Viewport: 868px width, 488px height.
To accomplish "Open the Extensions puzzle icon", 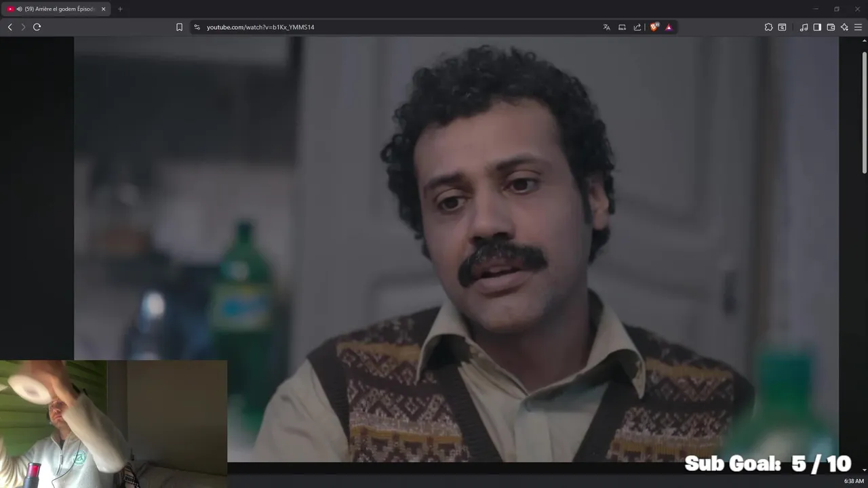I will click(768, 27).
